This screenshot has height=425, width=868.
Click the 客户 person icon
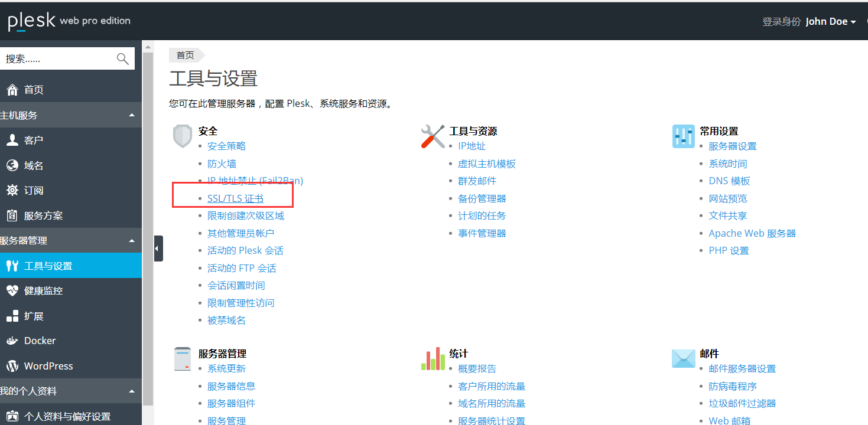(11, 140)
